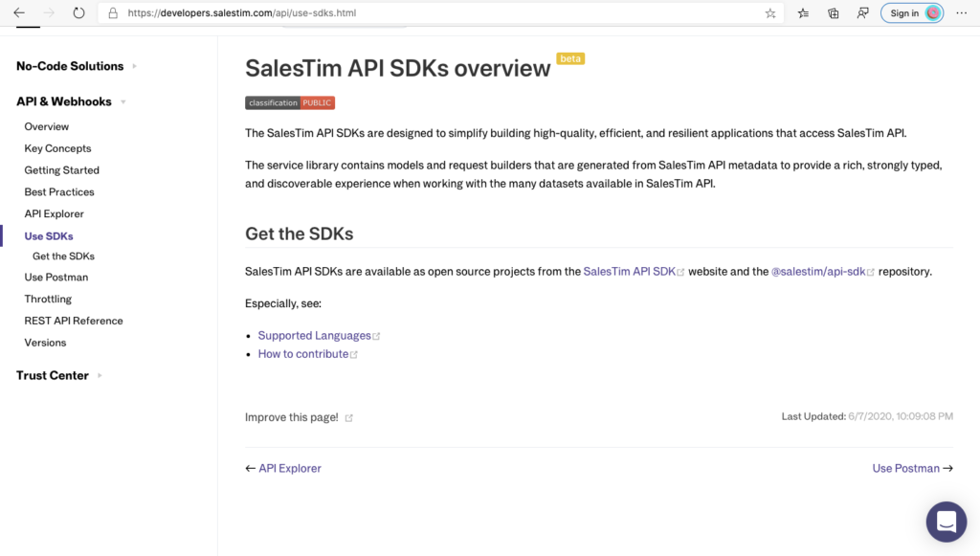Open Use Postman in the sidebar

pyautogui.click(x=56, y=278)
